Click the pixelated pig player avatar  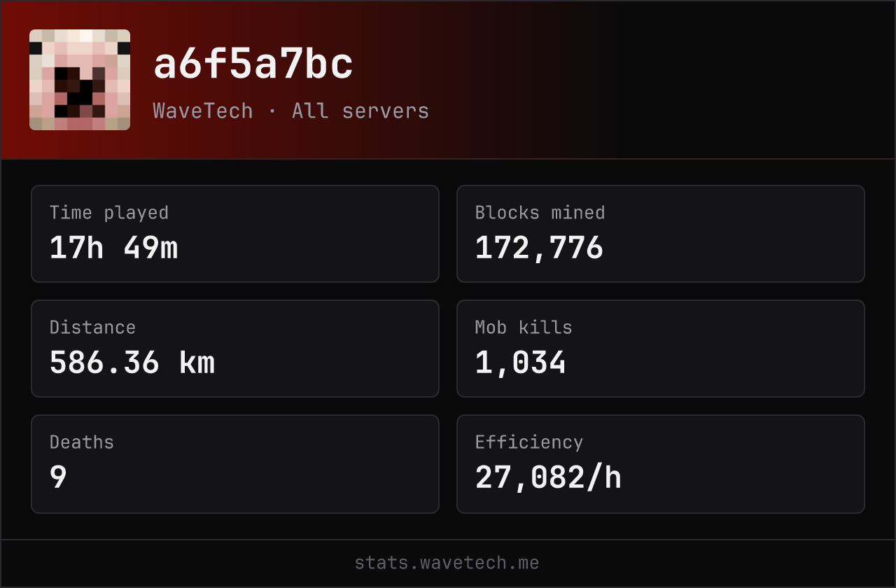pyautogui.click(x=80, y=80)
